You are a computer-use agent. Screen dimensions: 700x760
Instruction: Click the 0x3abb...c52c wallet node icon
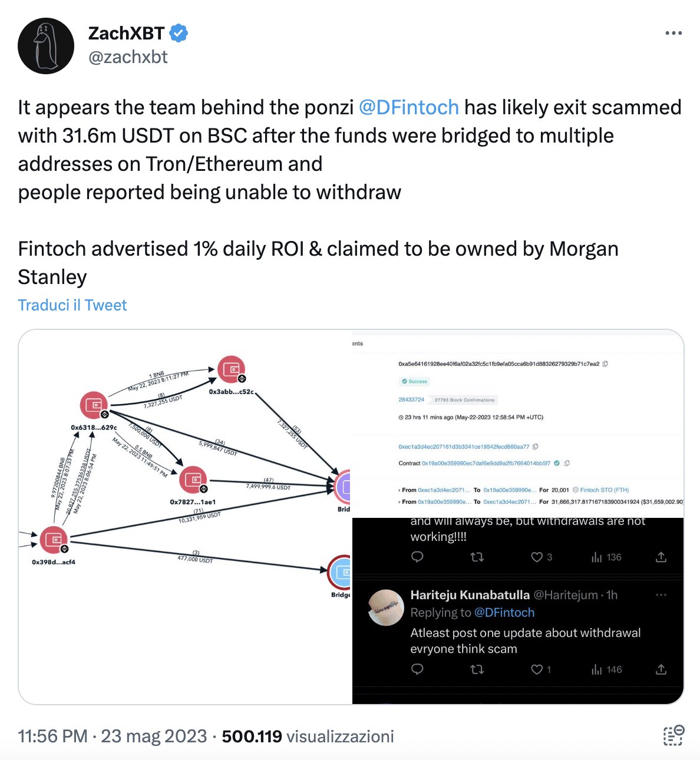[x=232, y=370]
